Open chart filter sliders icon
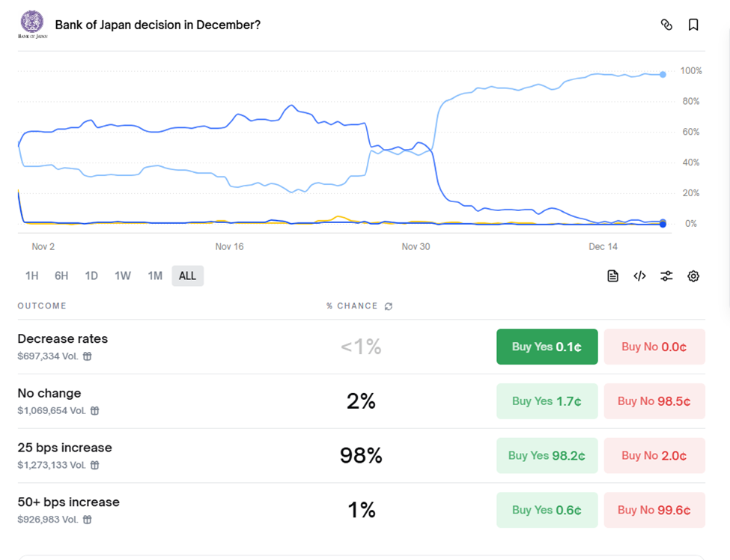 coord(666,276)
